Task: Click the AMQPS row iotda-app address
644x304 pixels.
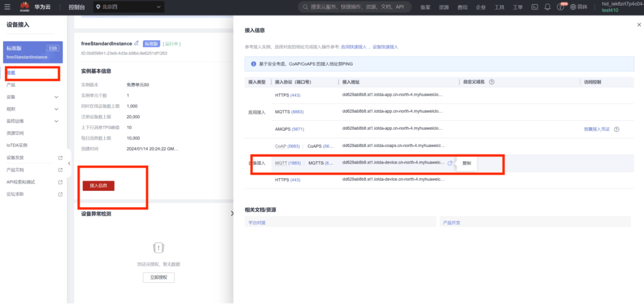Action: click(393, 129)
